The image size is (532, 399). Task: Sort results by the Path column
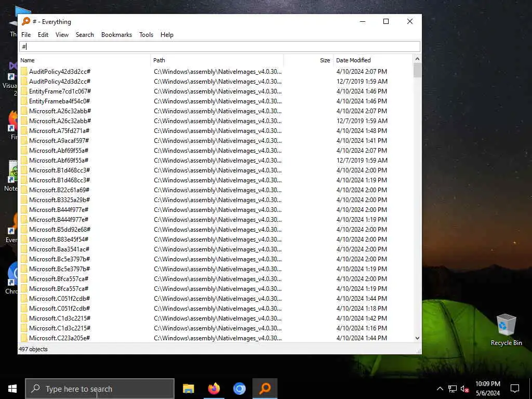217,60
